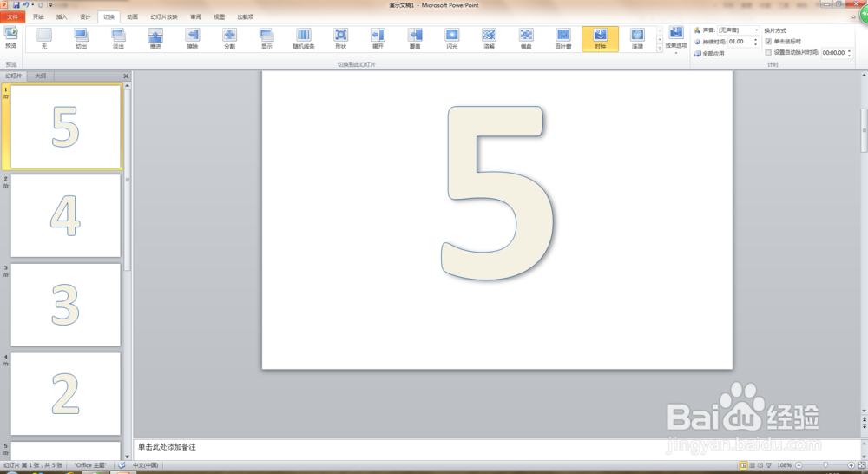The height and width of the screenshot is (474, 868).
Task: Click the zoom in plus button
Action: point(852,465)
